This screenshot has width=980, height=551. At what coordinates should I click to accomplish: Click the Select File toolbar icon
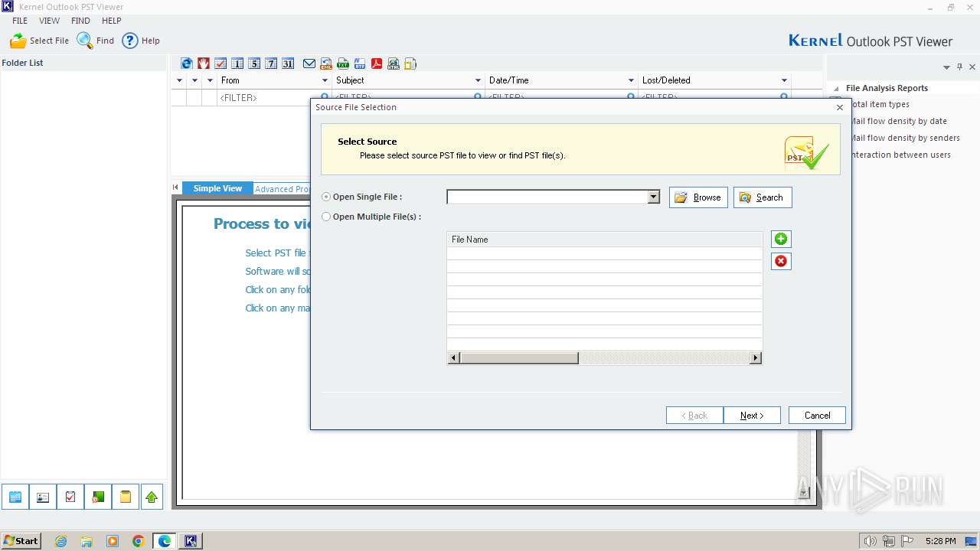pos(39,41)
